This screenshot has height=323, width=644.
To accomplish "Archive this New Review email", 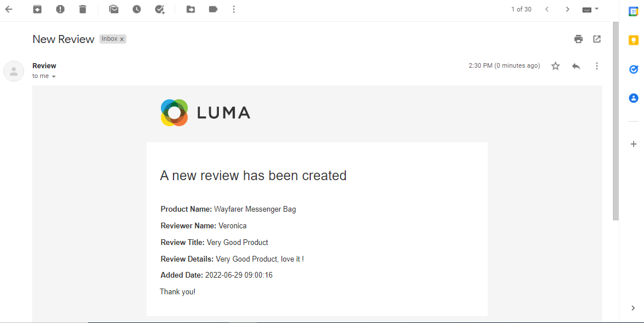I will click(37, 9).
